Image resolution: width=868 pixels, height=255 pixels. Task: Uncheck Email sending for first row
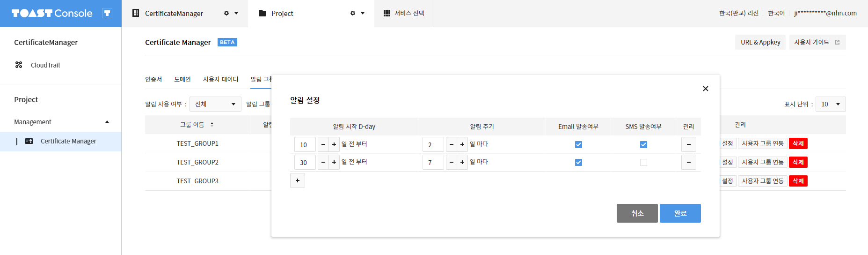pyautogui.click(x=578, y=144)
